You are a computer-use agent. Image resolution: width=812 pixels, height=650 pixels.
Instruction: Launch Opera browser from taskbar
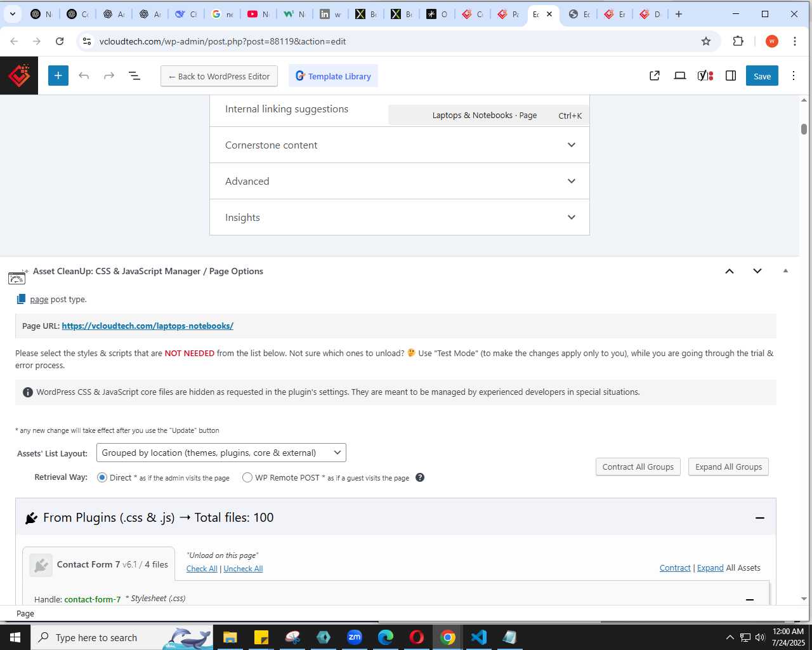[x=417, y=637]
